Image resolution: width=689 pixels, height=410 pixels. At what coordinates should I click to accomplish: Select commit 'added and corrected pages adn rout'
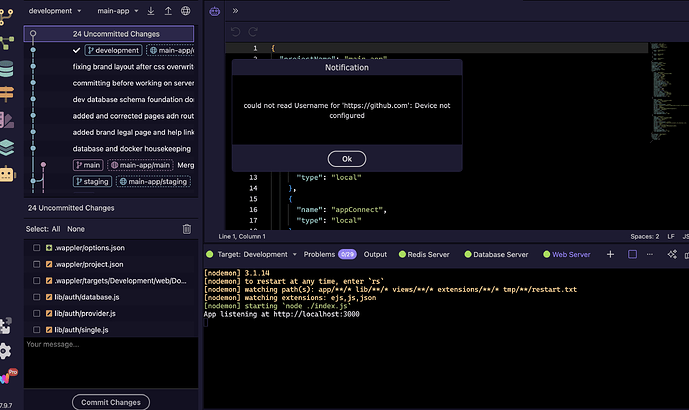pyautogui.click(x=133, y=116)
